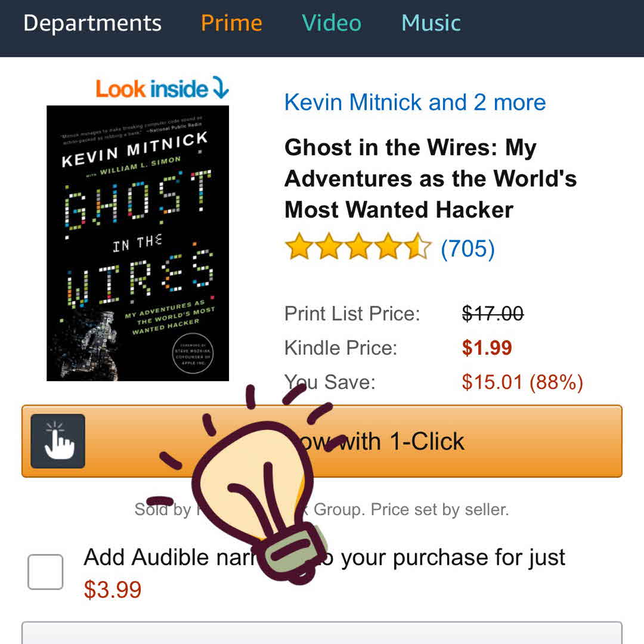Check the Add Audible narration checkbox
The image size is (644, 644).
45,572
